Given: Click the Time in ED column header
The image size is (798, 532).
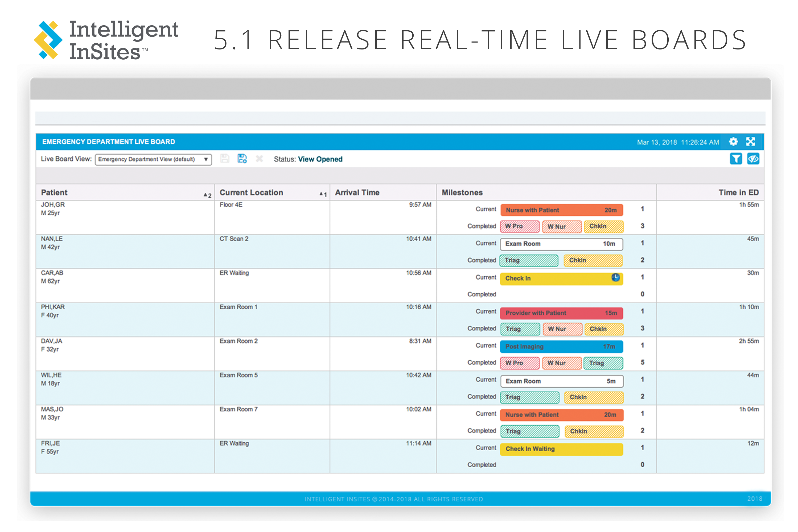Looking at the screenshot, I should (739, 193).
